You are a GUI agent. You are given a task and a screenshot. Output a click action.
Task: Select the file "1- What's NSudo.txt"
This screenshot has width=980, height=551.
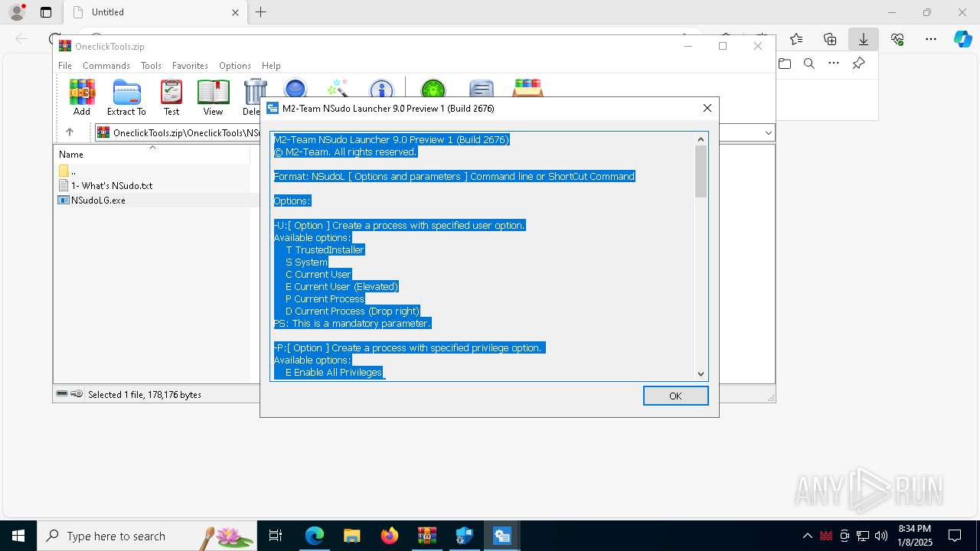coord(106,186)
